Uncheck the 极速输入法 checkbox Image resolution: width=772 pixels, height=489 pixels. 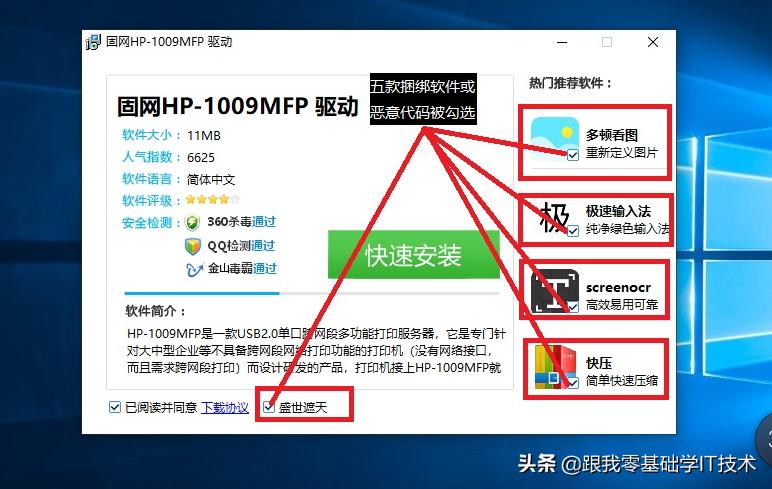tap(573, 230)
